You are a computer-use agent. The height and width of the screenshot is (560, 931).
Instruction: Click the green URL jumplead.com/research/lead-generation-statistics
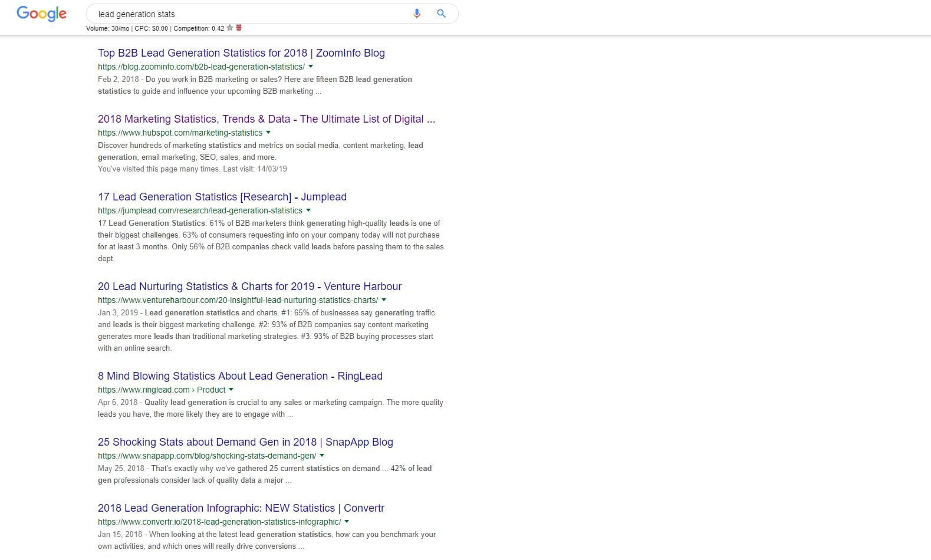[x=200, y=210]
